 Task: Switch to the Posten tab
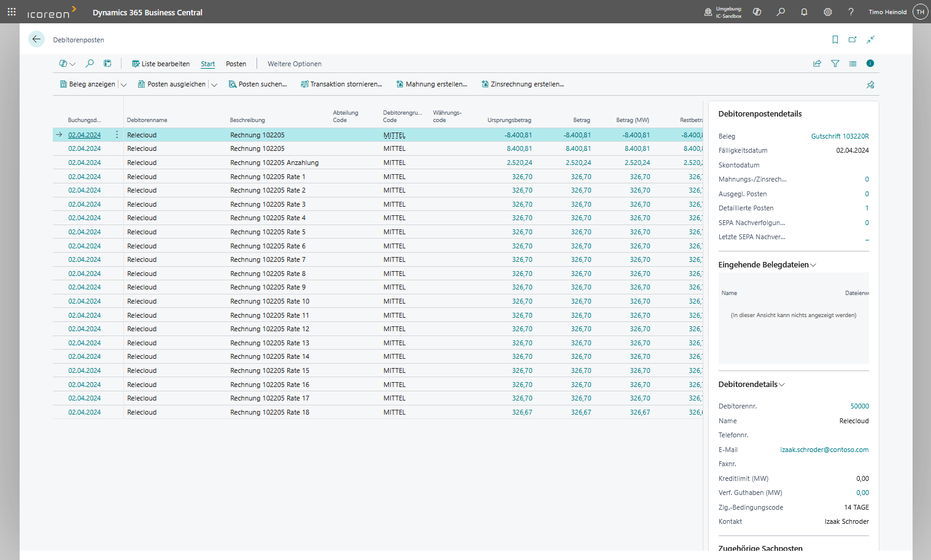click(x=236, y=64)
